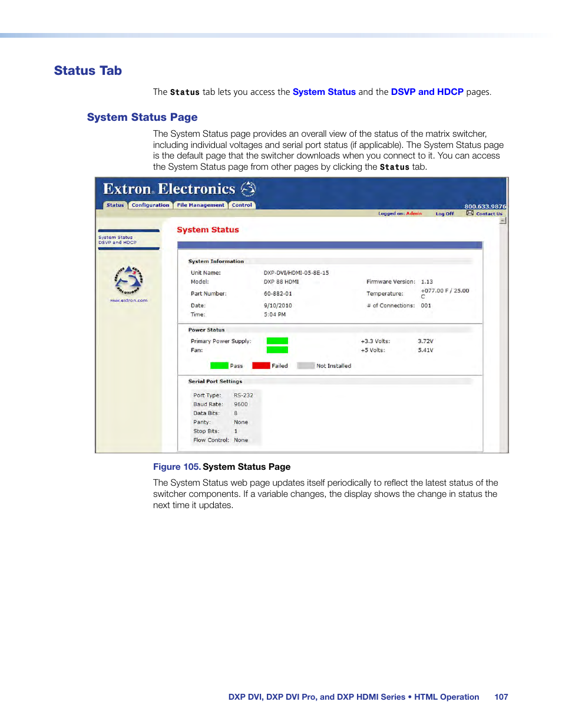The width and height of the screenshot is (562, 728).
Task: Click the scrollbar up arrow
Action: click(503, 220)
